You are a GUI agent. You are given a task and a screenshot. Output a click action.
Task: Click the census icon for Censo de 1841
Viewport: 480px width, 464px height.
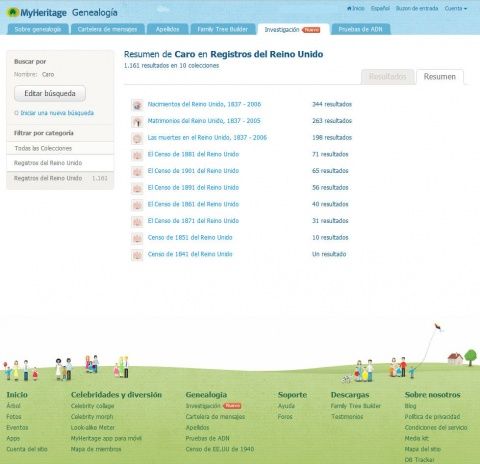tap(137, 255)
